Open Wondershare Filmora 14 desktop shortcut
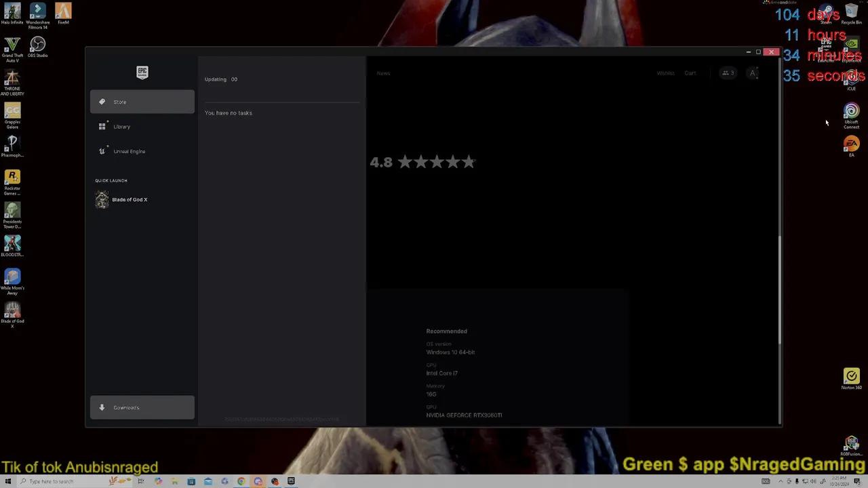This screenshot has width=868, height=488. (x=37, y=16)
